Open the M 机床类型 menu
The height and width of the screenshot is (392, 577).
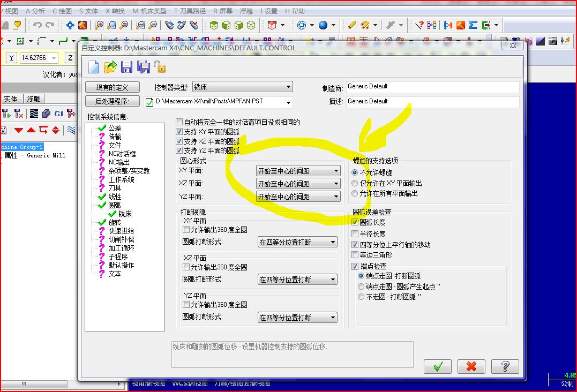tap(149, 11)
